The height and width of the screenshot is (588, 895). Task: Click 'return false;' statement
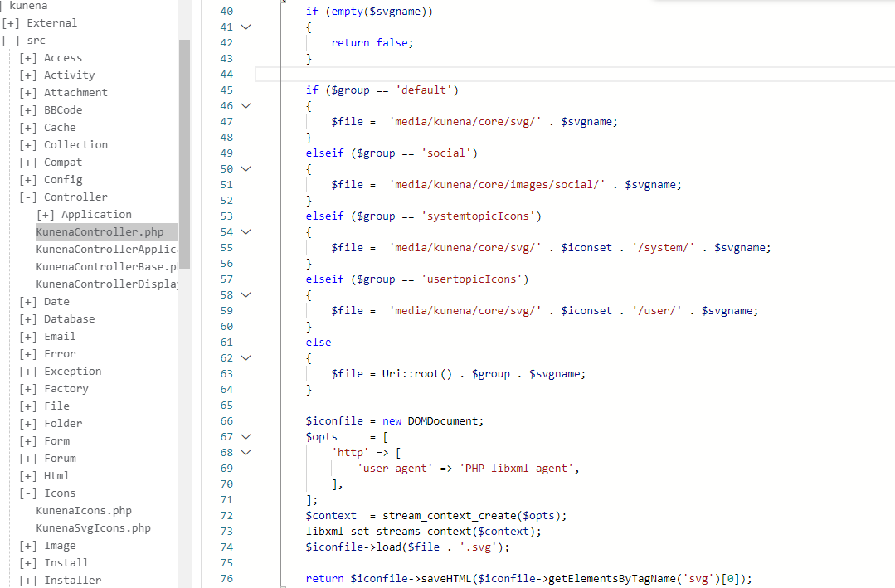coord(372,43)
